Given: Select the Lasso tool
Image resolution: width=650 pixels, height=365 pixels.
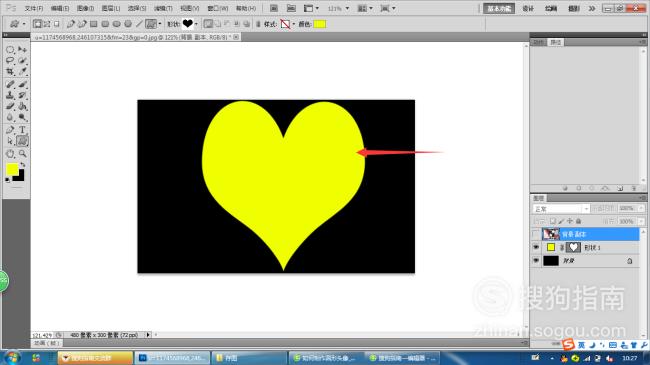Looking at the screenshot, I should [x=10, y=61].
